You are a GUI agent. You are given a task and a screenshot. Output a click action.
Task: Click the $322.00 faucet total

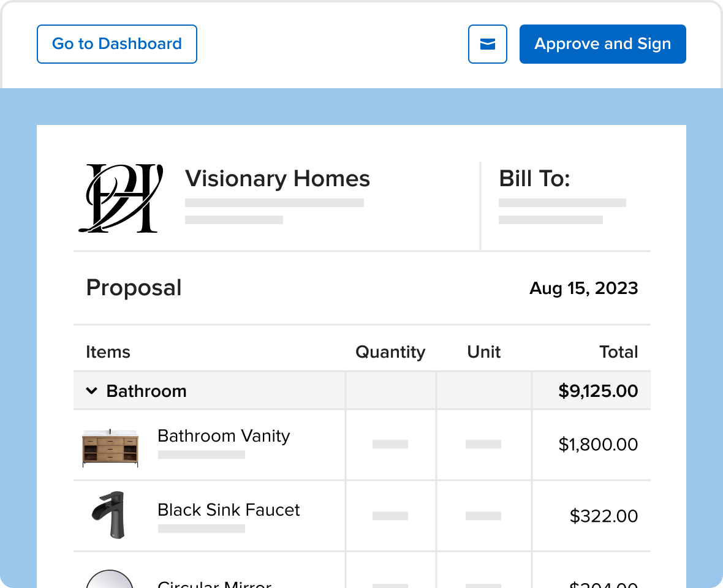tap(604, 516)
